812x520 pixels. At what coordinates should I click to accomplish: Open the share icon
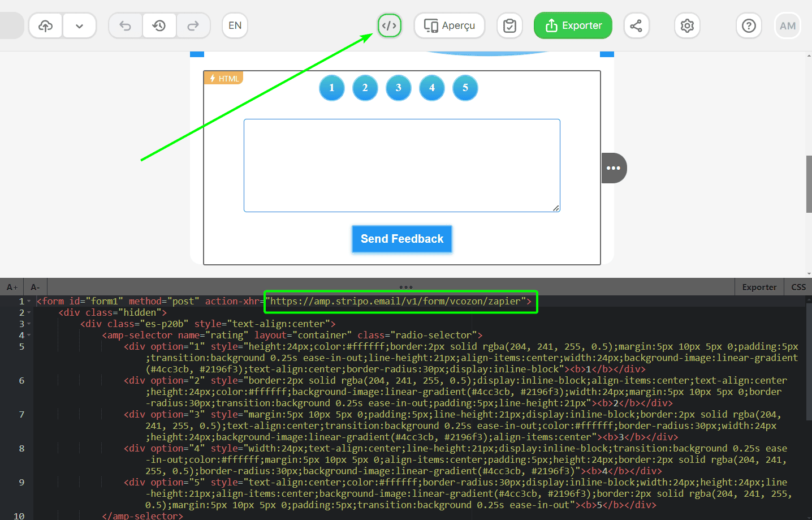(636, 25)
